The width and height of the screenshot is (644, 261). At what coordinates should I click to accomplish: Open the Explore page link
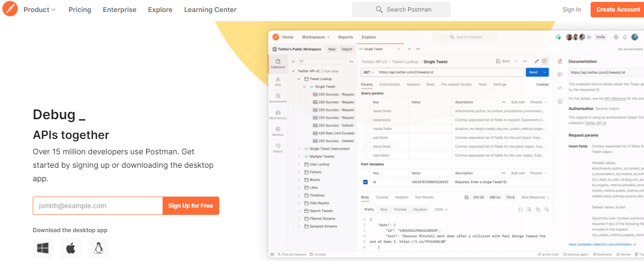click(160, 10)
